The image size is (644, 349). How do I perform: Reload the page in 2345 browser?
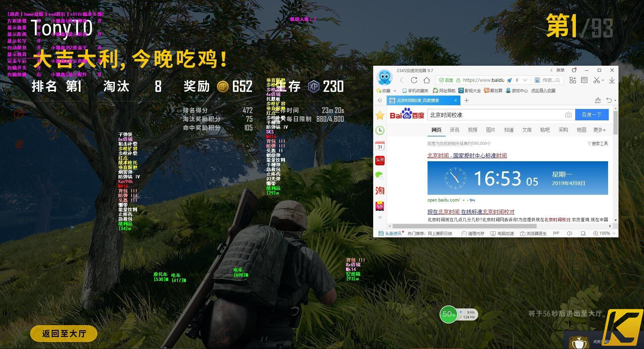(414, 80)
